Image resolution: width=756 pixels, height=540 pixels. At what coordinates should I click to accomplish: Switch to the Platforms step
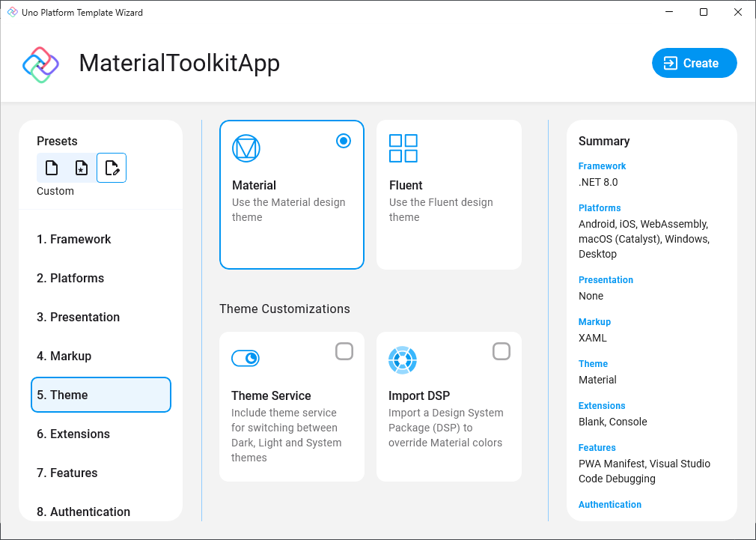pyautogui.click(x=70, y=278)
